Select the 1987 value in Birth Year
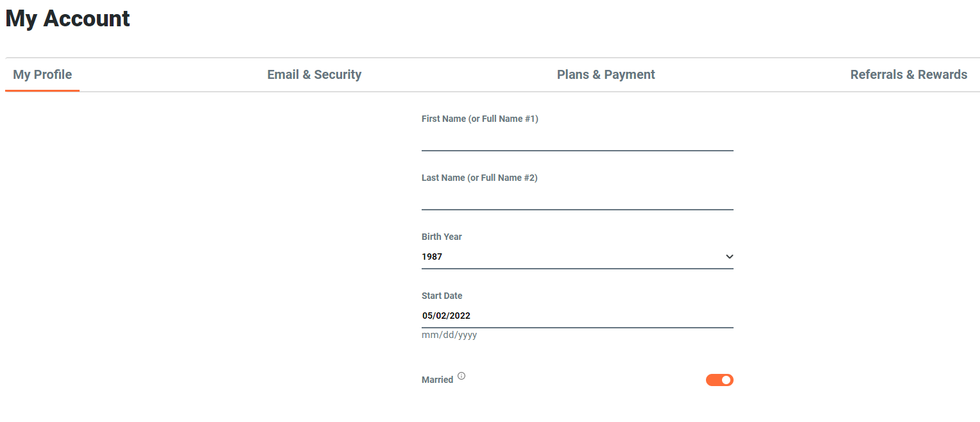 (x=432, y=257)
